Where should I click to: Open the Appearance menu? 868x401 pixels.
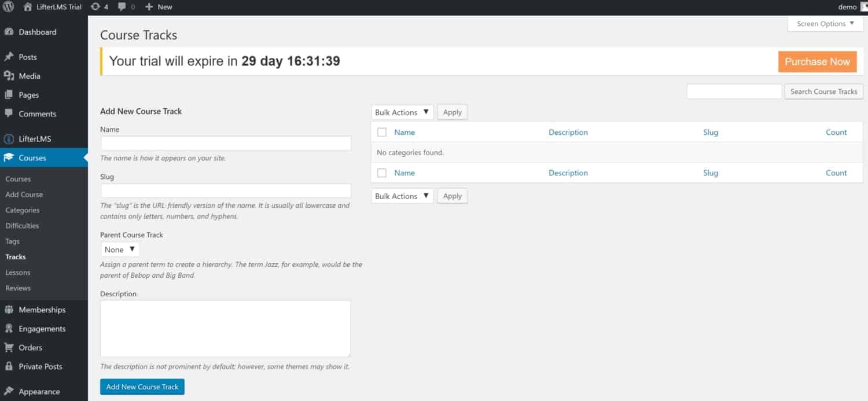pyautogui.click(x=39, y=391)
